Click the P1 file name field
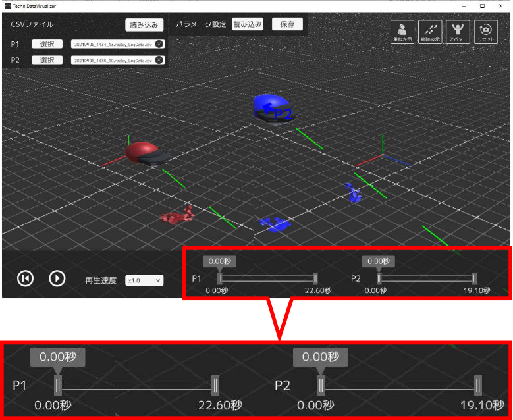Viewport: 513px width, 420px height. pos(112,44)
